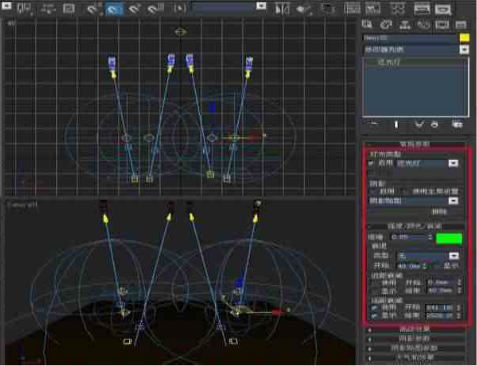The image size is (477, 366).
Task: Switch to the Modify panel tab
Action: click(386, 24)
